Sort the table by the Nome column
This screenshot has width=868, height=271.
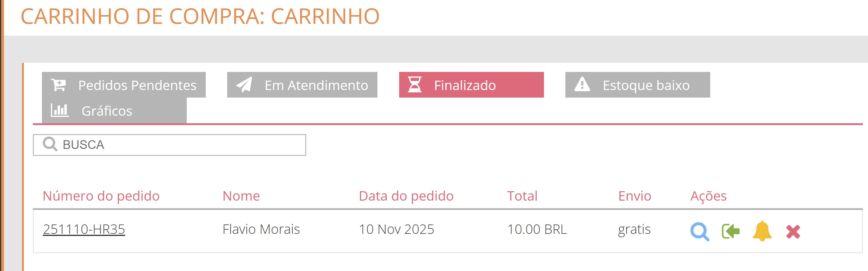click(241, 196)
